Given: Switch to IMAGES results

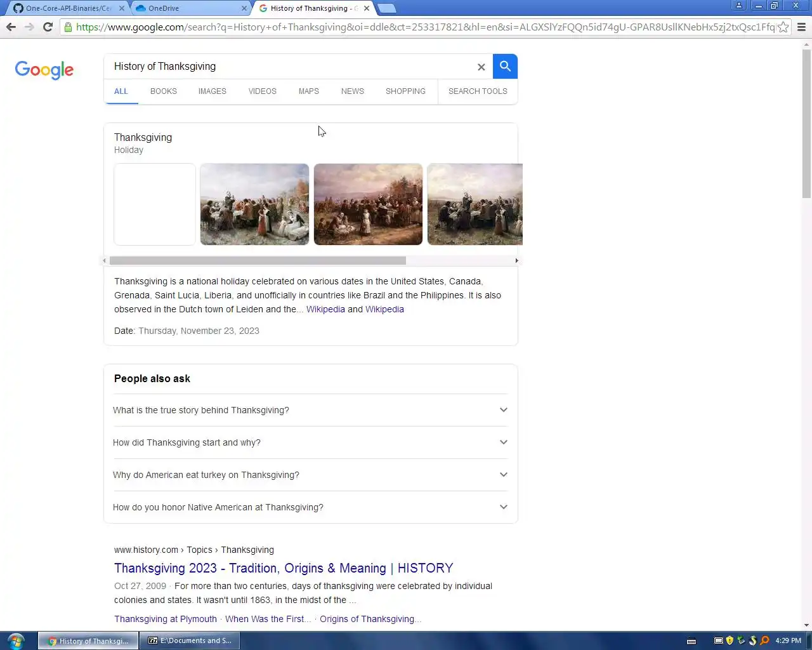Looking at the screenshot, I should coord(212,91).
